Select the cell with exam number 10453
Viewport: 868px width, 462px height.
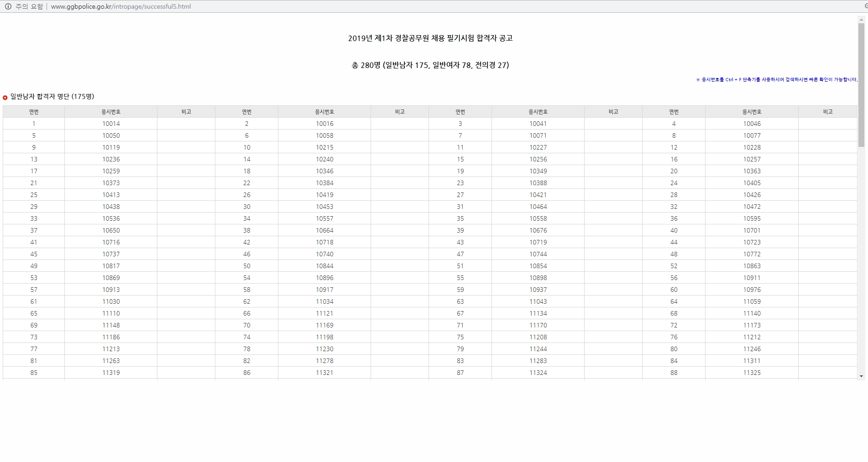(x=324, y=207)
